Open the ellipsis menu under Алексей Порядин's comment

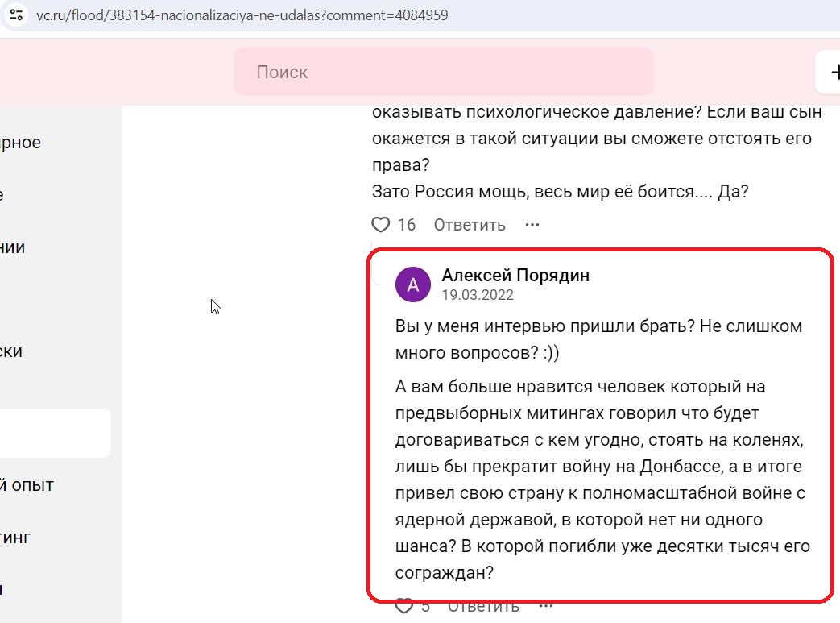tap(544, 603)
